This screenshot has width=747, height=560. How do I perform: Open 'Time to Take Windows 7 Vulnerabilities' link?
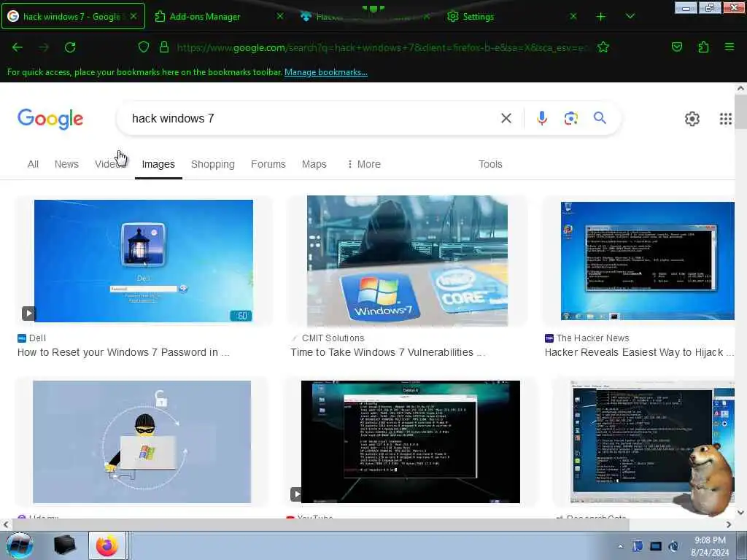pos(388,352)
